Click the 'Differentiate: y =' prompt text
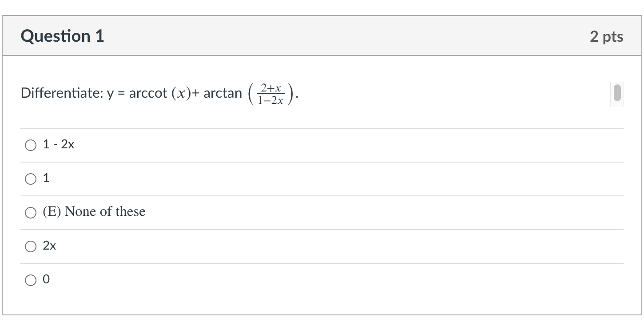Image resolution: width=644 pixels, height=326 pixels. click(74, 93)
